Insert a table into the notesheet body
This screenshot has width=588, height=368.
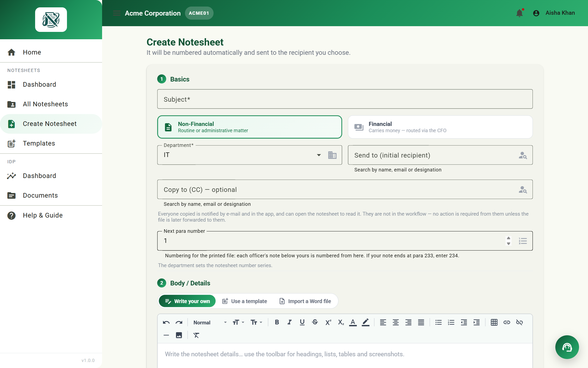click(494, 322)
